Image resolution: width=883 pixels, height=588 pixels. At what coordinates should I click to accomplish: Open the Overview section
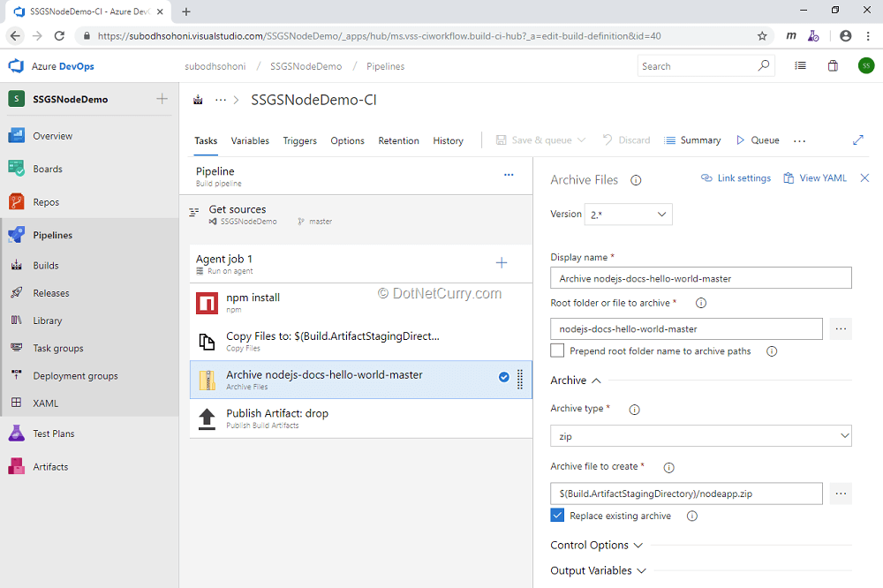pos(52,136)
